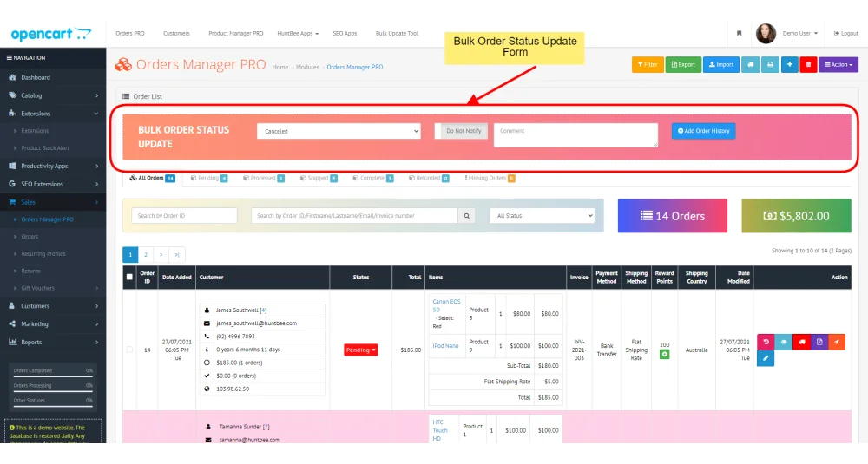Click the print icon button in top toolbar
The height and width of the screenshot is (464, 868).
[x=770, y=65]
